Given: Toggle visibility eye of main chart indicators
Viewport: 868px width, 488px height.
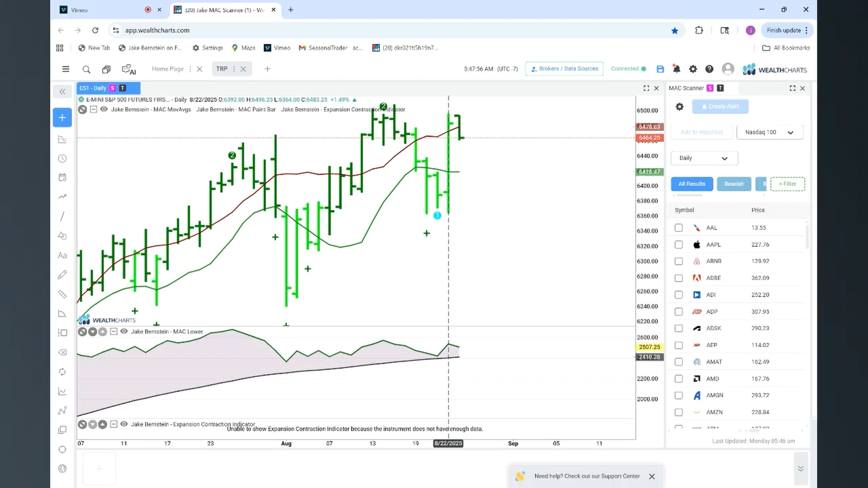Looking at the screenshot, I should (104, 109).
